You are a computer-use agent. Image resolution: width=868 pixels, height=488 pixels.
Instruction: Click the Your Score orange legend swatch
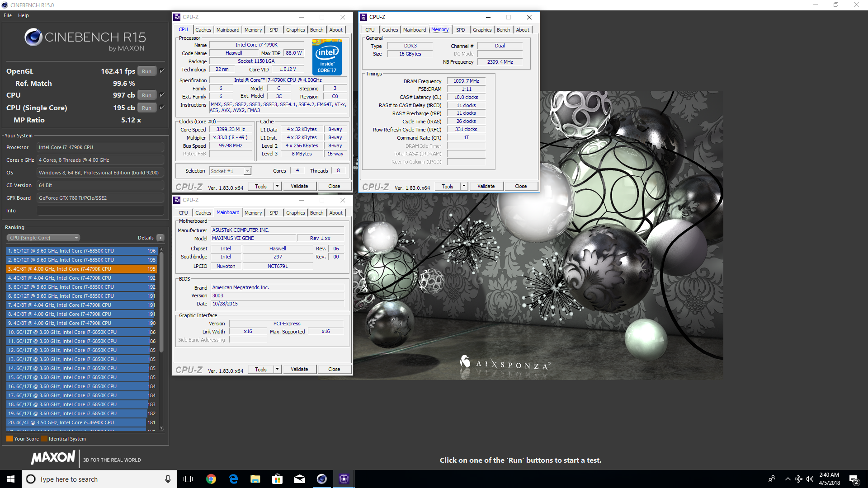[x=9, y=439]
